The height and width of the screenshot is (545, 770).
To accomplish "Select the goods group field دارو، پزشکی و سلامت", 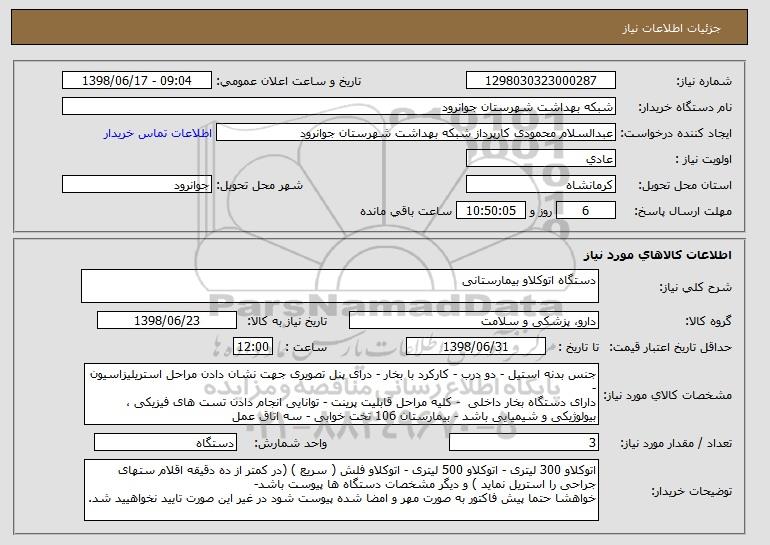I will (474, 321).
